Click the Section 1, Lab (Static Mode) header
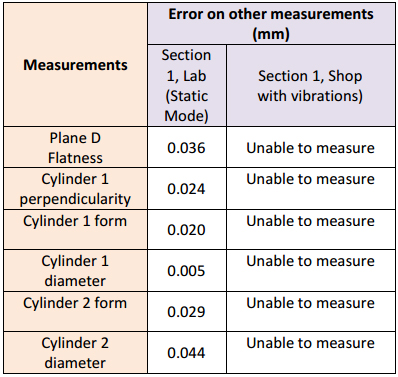The height and width of the screenshot is (377, 398). pyautogui.click(x=187, y=85)
